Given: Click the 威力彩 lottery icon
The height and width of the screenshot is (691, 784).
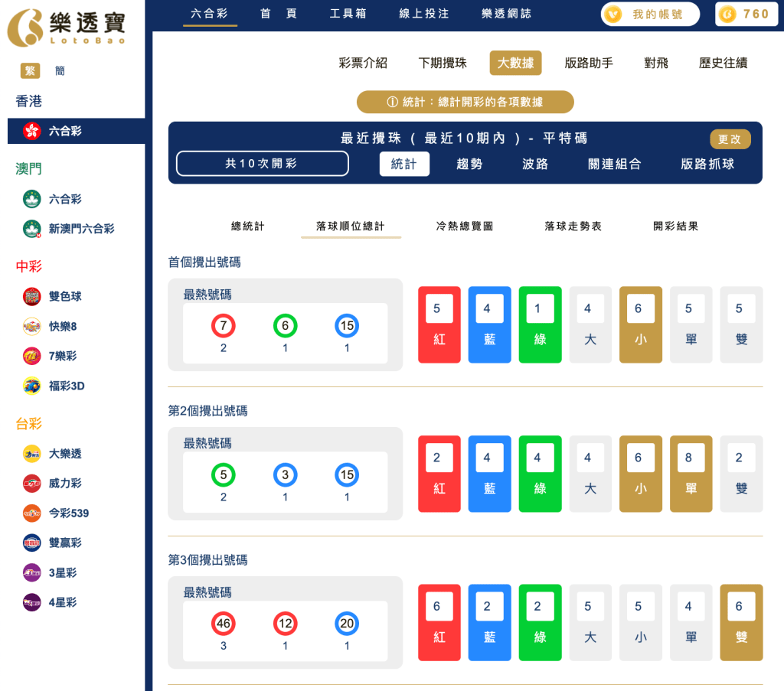Looking at the screenshot, I should coord(30,483).
